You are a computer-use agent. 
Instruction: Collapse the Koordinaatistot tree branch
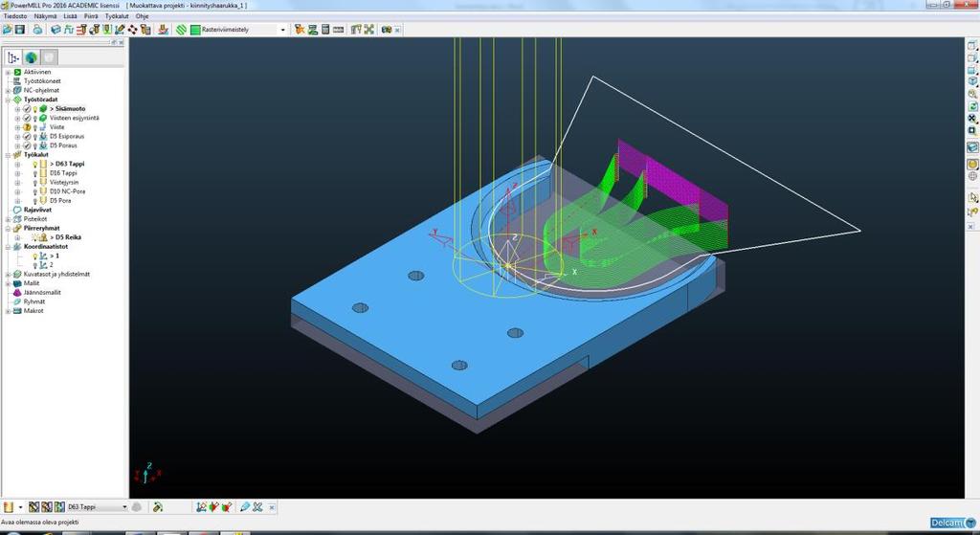tap(8, 246)
